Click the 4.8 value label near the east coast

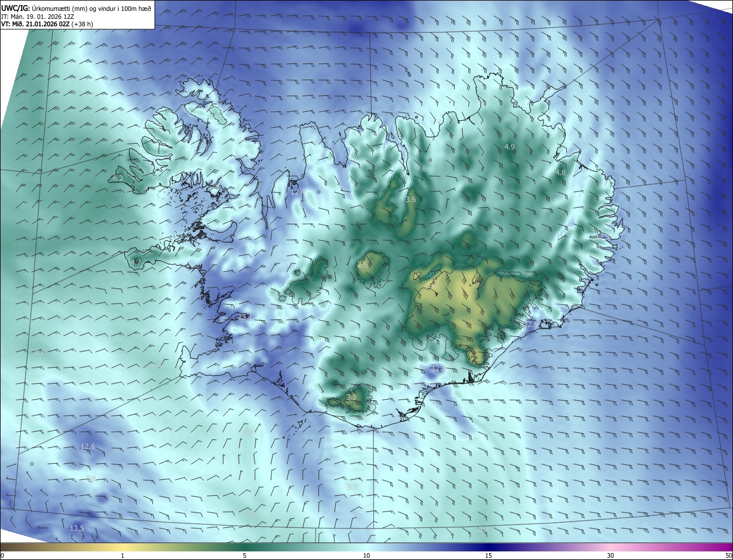click(x=560, y=172)
